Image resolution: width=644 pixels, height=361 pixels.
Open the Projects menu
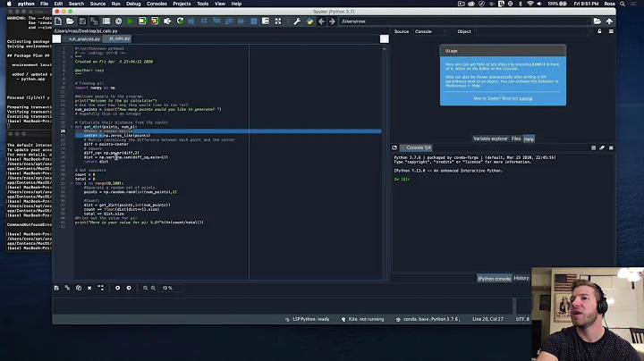[x=182, y=4]
